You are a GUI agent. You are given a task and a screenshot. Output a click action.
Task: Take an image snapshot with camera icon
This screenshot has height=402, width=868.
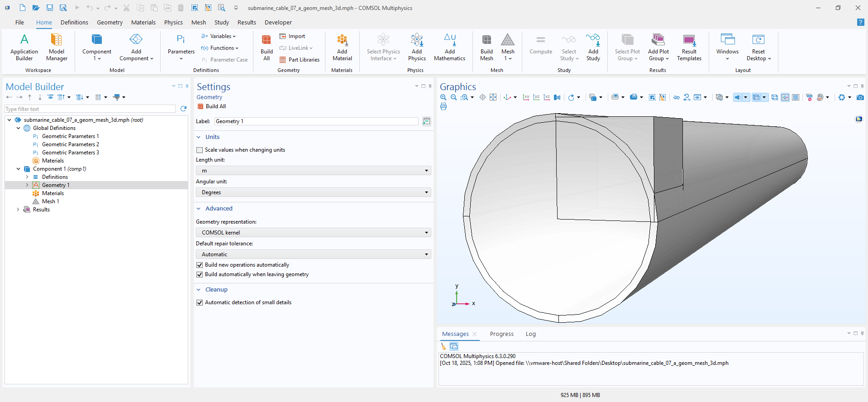pos(860,97)
